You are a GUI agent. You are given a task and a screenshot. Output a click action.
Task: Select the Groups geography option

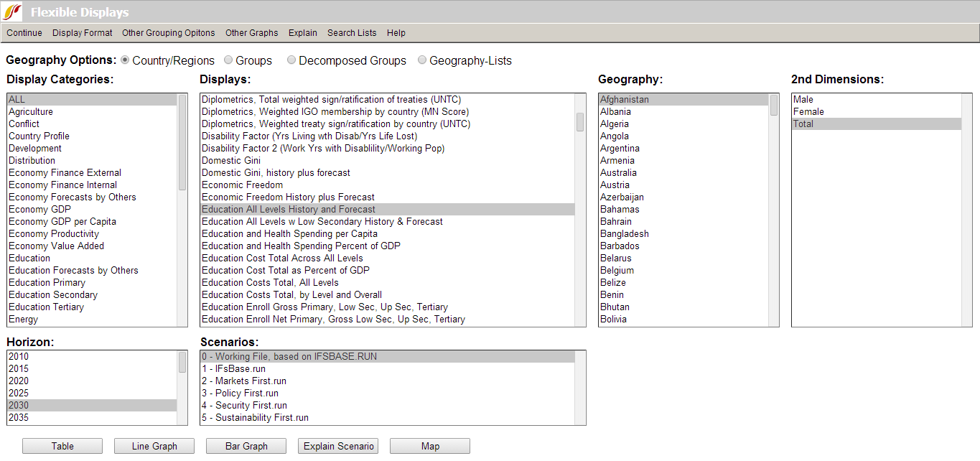(228, 60)
